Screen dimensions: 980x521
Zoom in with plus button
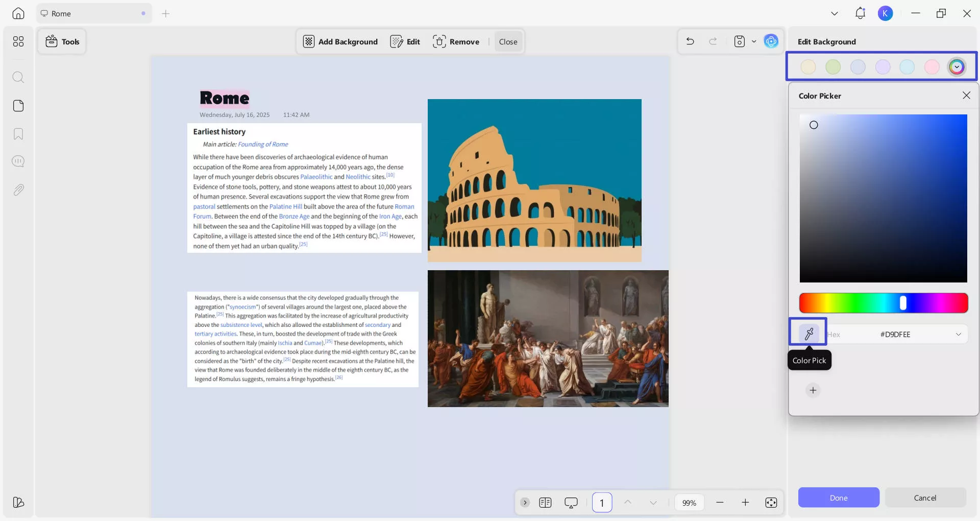click(x=745, y=503)
